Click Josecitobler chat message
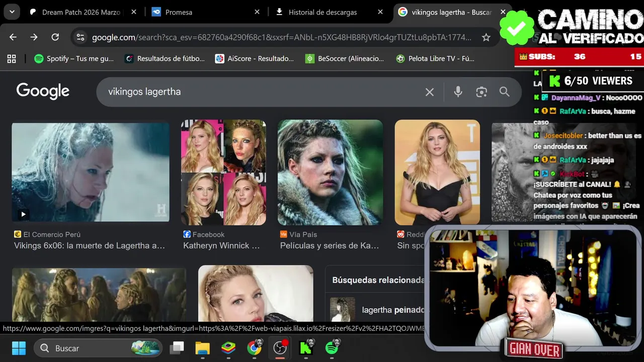 [x=588, y=141]
